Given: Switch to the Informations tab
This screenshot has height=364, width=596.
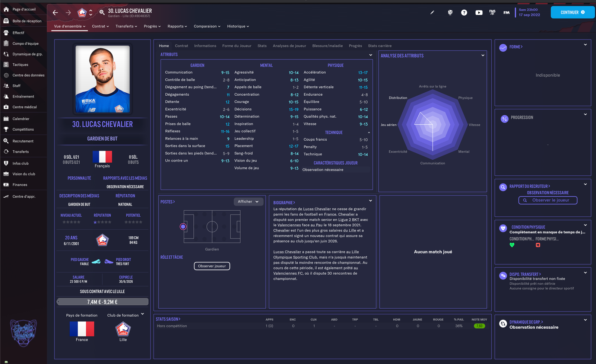Looking at the screenshot, I should [x=205, y=46].
